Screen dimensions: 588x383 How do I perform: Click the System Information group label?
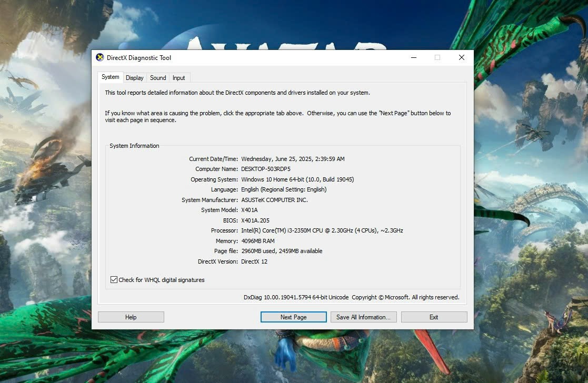point(134,146)
